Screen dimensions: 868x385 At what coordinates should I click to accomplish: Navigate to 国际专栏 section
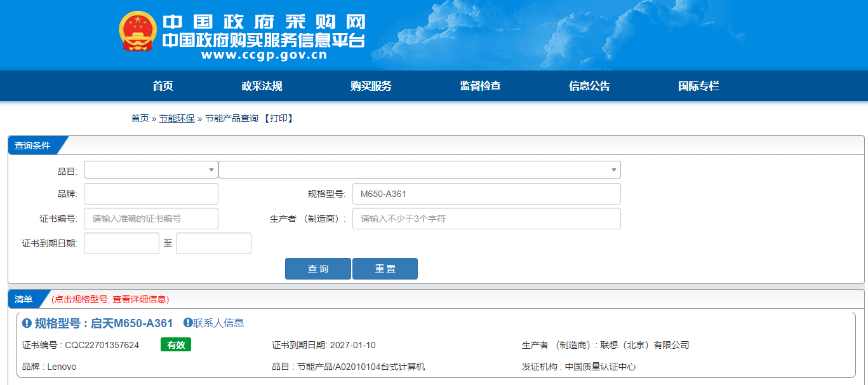(698, 86)
